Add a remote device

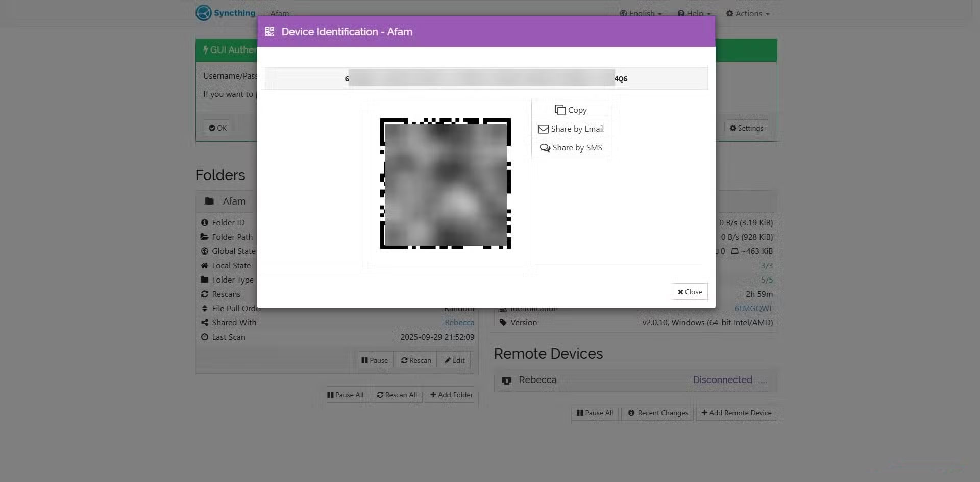737,413
